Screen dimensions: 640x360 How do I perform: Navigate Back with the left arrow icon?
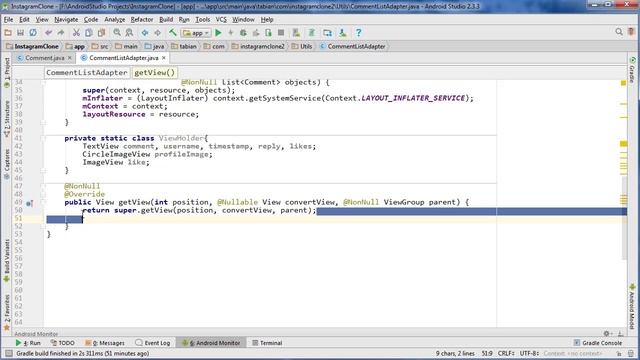[145, 33]
